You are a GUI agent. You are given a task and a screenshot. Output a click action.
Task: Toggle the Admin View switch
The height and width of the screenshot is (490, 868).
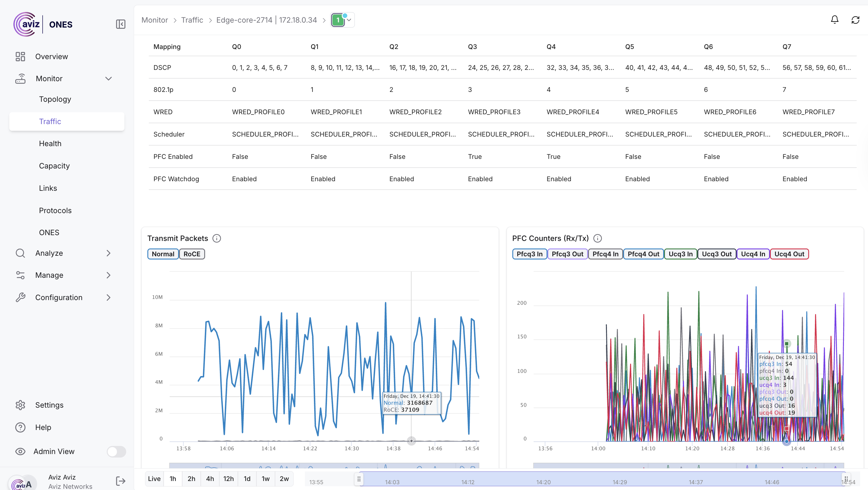[x=116, y=451]
